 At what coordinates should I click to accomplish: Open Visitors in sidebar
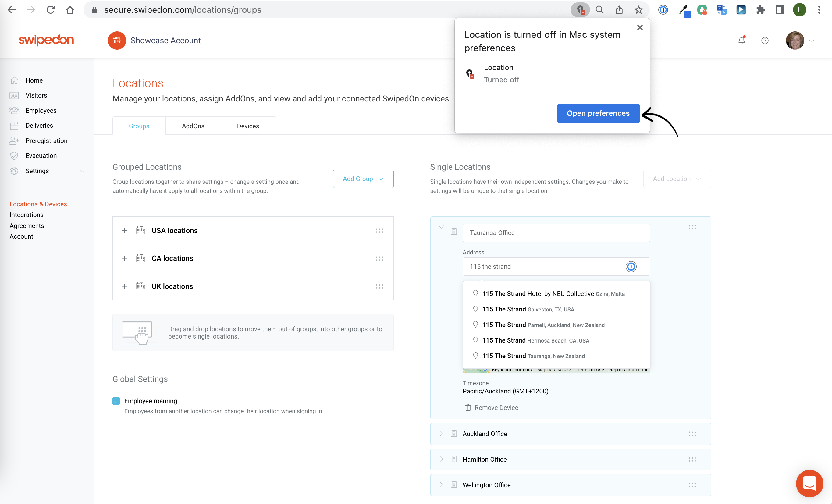tap(36, 95)
